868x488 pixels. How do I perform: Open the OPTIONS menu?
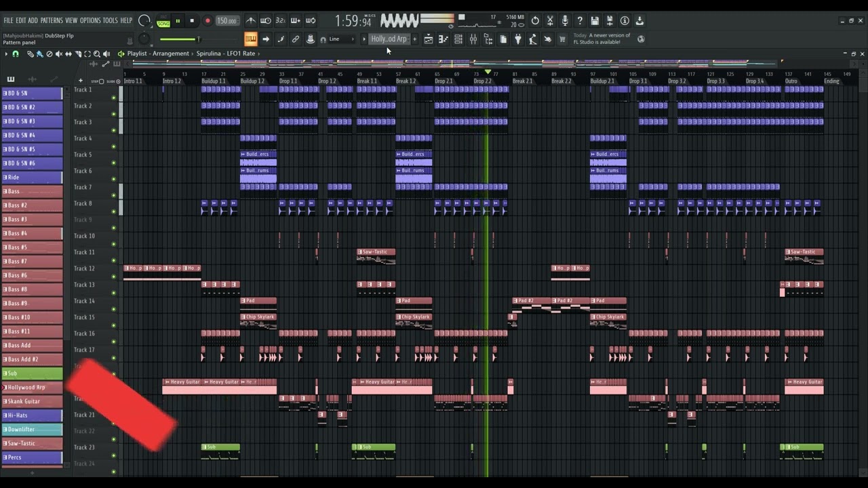pyautogui.click(x=90, y=20)
